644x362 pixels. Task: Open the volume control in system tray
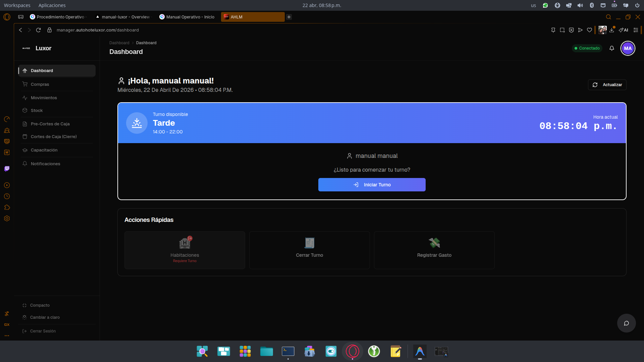pos(580,5)
